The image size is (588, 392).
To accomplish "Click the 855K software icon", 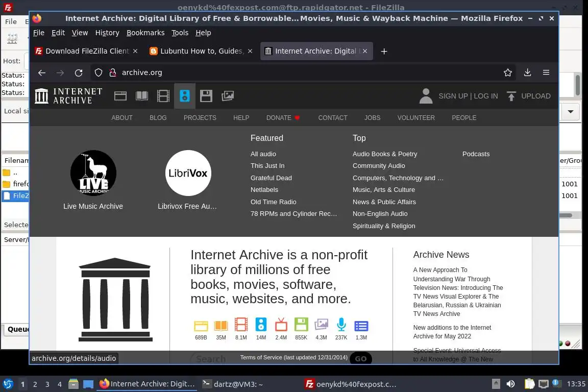I will (x=301, y=325).
